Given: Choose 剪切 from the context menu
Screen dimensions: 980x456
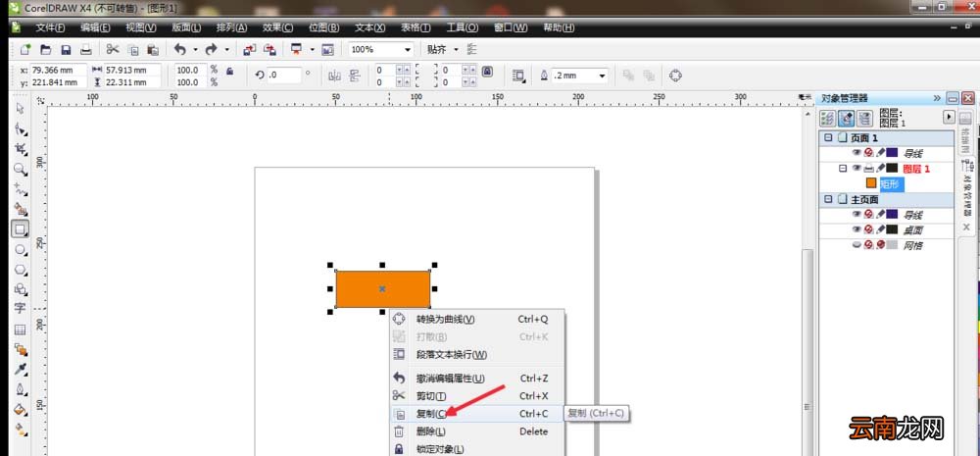Looking at the screenshot, I should click(476, 396).
